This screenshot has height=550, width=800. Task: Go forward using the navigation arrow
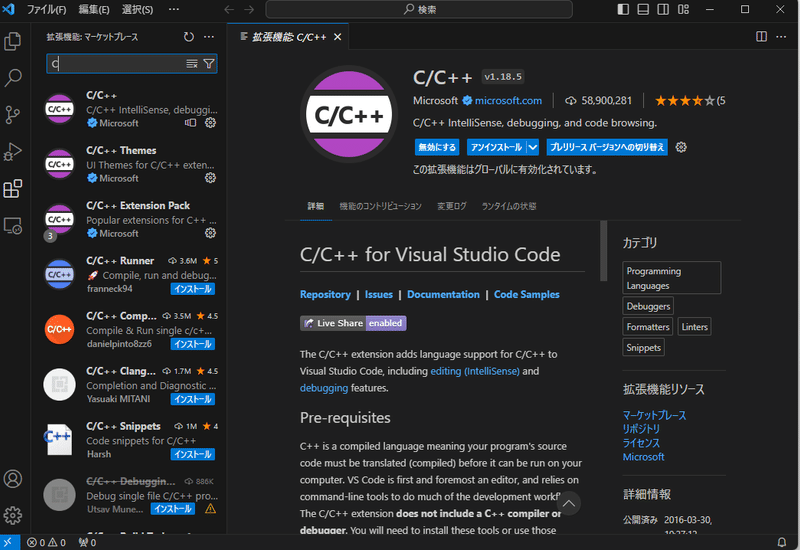coord(249,9)
